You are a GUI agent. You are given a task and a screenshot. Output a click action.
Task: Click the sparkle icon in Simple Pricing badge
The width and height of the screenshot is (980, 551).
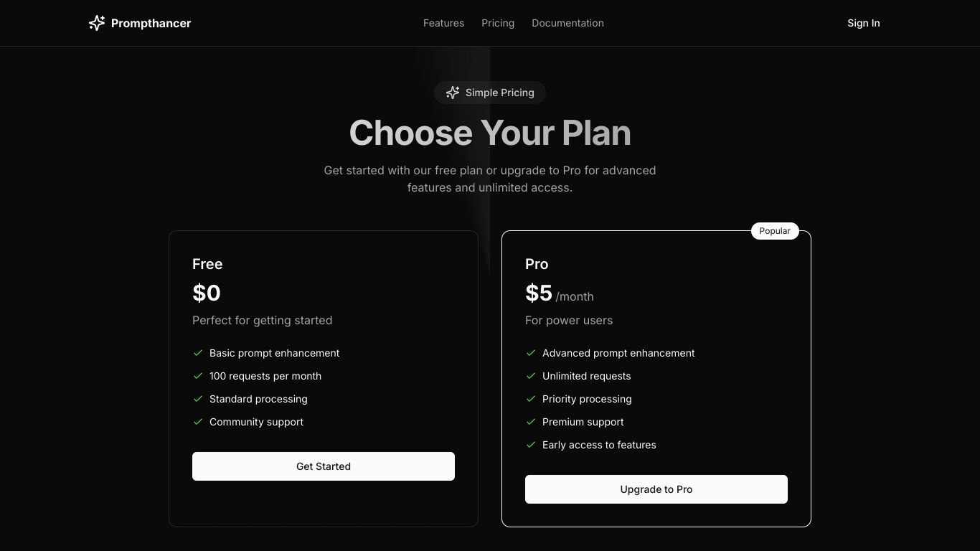coord(453,93)
